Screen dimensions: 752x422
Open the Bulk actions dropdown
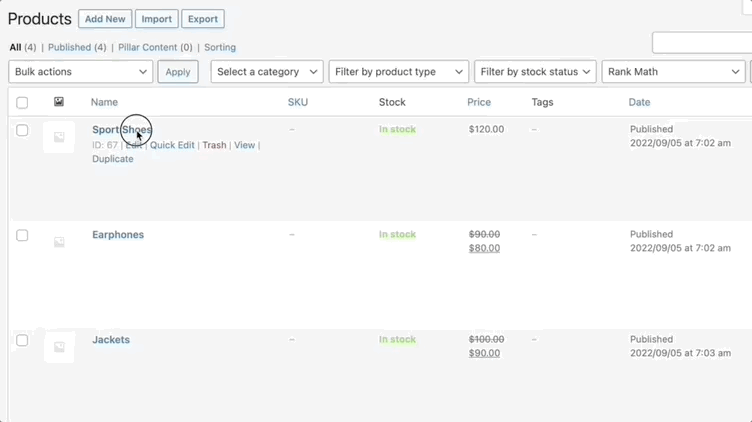(81, 71)
